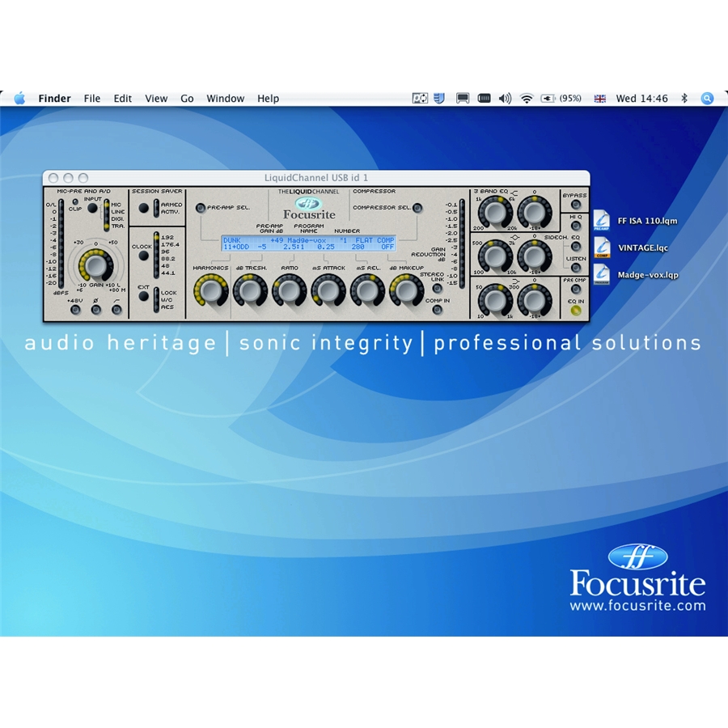Open the View menu
The height and width of the screenshot is (728, 728).
(156, 99)
